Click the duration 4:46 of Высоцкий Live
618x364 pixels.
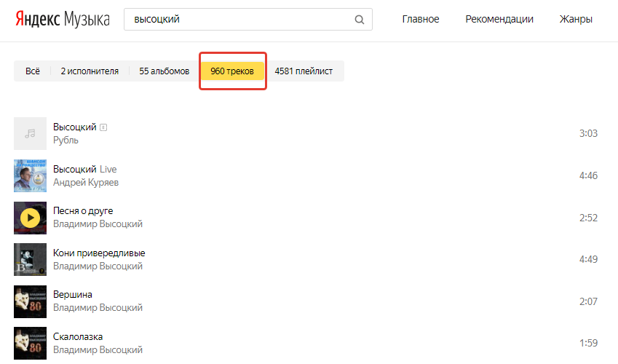point(588,175)
